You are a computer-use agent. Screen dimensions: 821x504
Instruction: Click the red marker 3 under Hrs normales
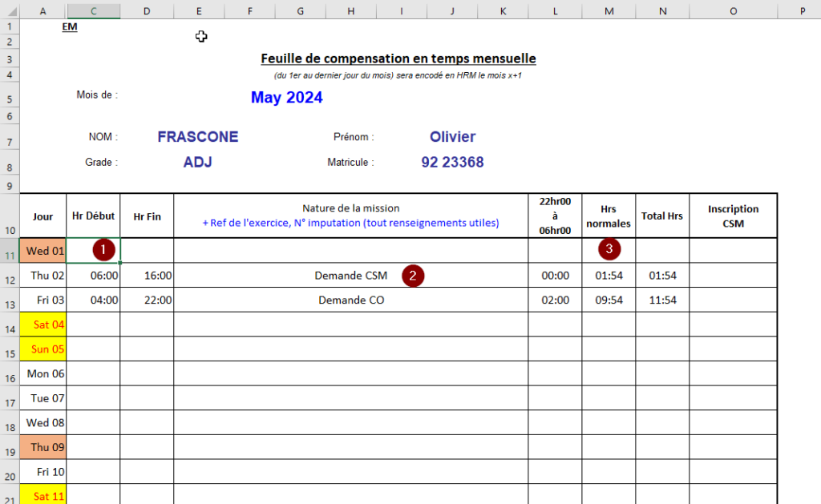609,249
